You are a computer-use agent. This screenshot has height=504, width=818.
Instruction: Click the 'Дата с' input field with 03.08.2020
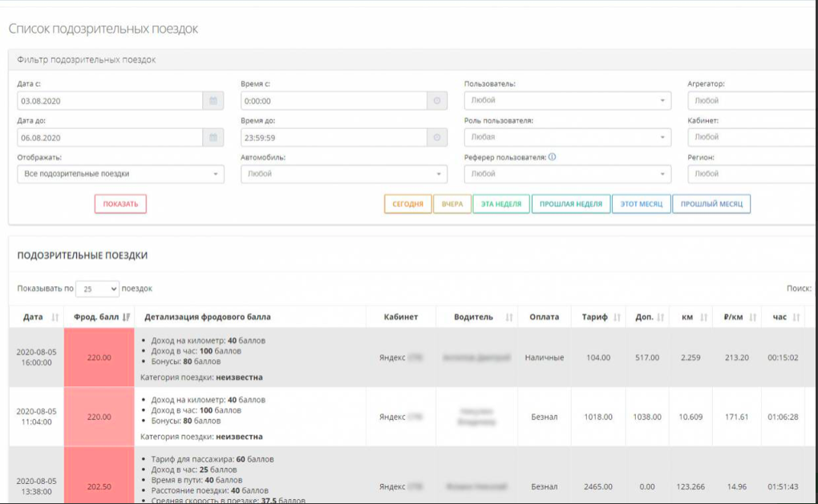[109, 101]
